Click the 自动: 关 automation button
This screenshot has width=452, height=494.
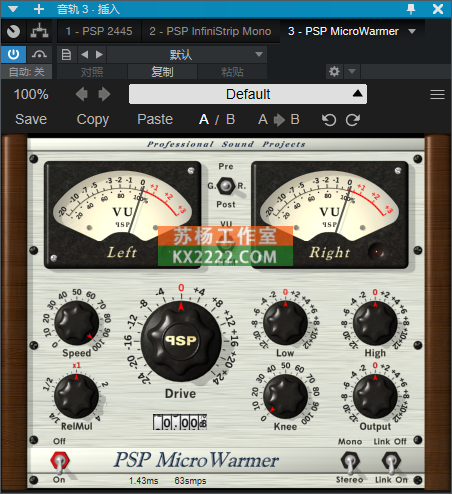26,72
